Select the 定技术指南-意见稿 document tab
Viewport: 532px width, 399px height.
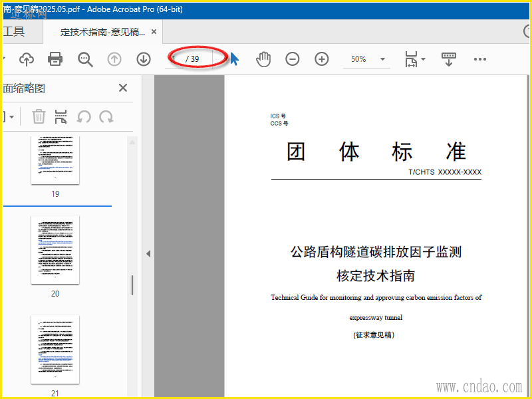(x=102, y=32)
